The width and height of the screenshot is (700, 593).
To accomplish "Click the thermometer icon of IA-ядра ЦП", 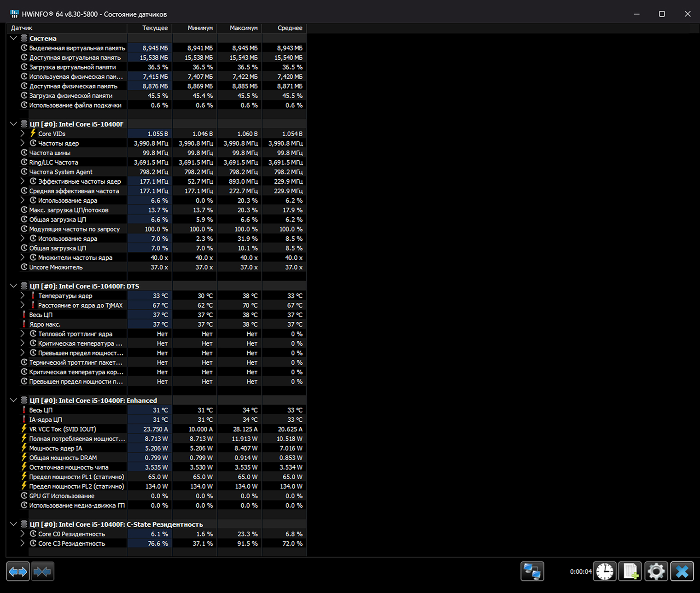I will [x=24, y=419].
